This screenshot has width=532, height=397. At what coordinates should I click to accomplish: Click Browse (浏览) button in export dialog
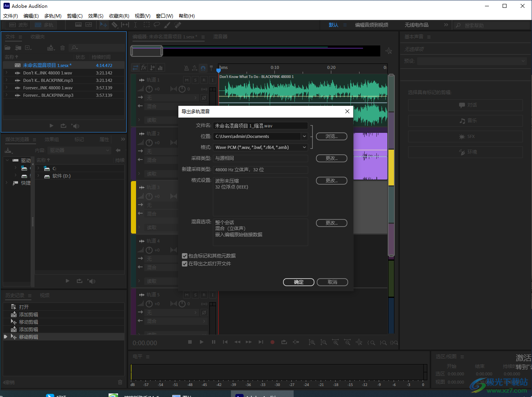(332, 136)
